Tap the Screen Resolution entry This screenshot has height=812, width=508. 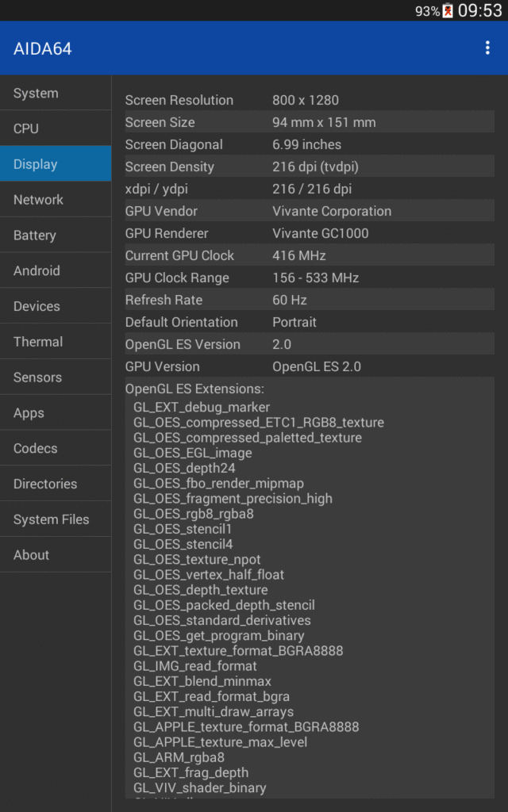(x=308, y=100)
